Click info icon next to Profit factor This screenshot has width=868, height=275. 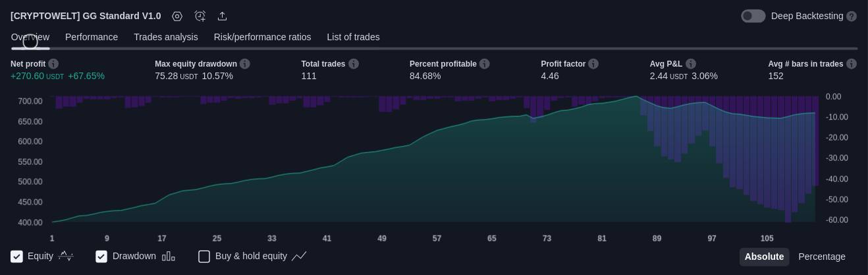point(593,64)
